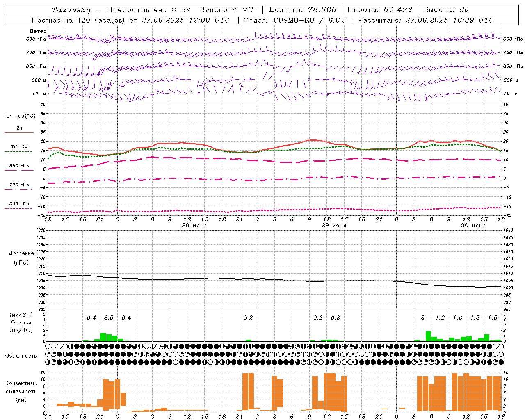Screen dimensions: 525x420
Task: Click the 'Облачность' cloud cover label
Action: click(x=21, y=356)
